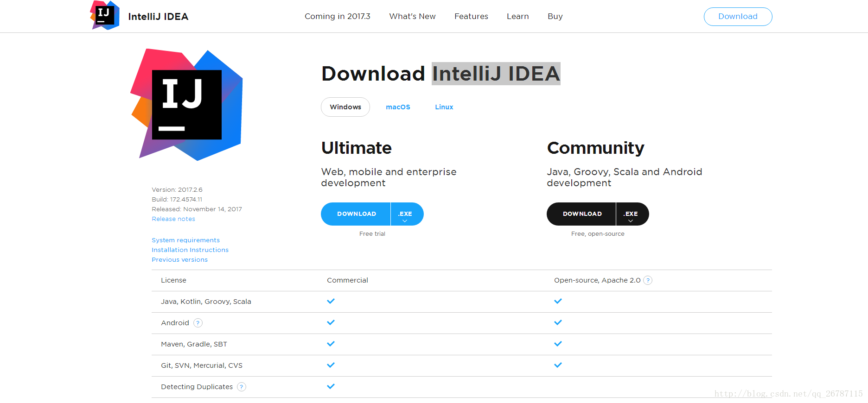Click IntelliJ IDEA text in header
The height and width of the screenshot is (403, 868).
(158, 17)
